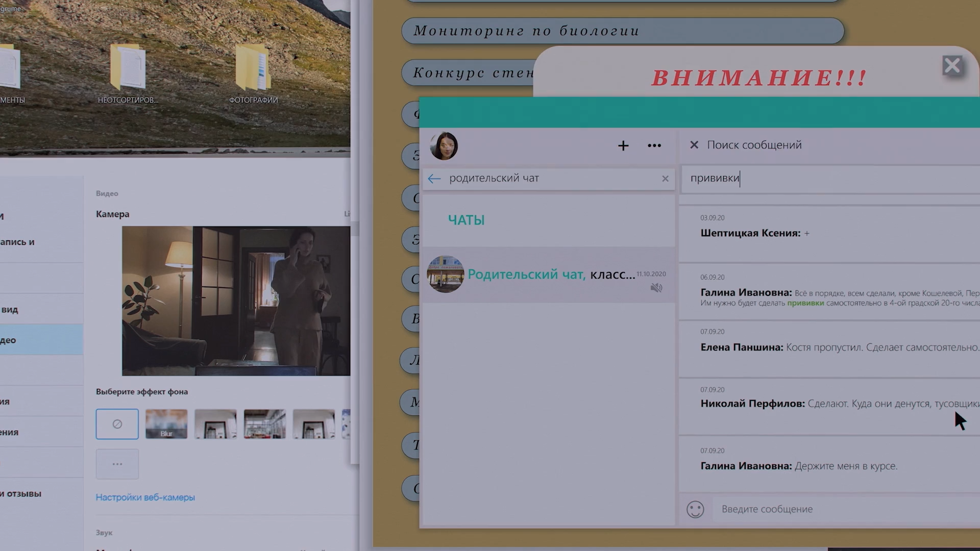Click back arrow in chat search
This screenshot has height=551, width=980.
pyautogui.click(x=434, y=179)
